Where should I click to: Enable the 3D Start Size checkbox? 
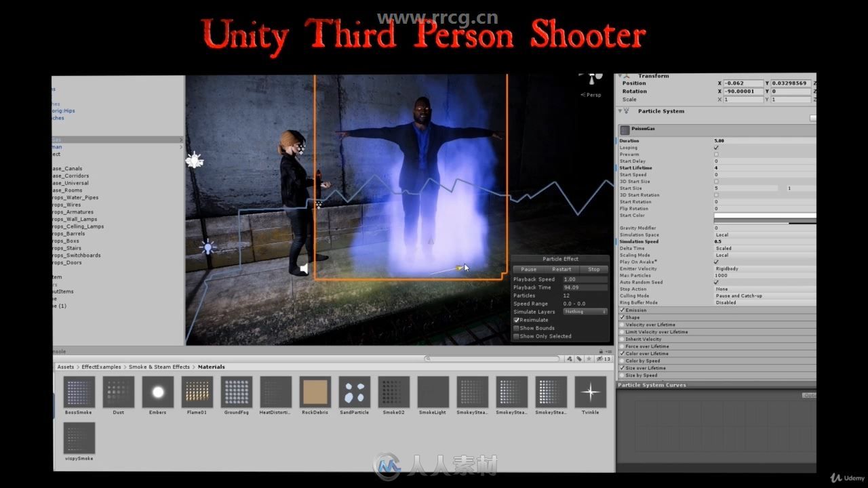(716, 182)
